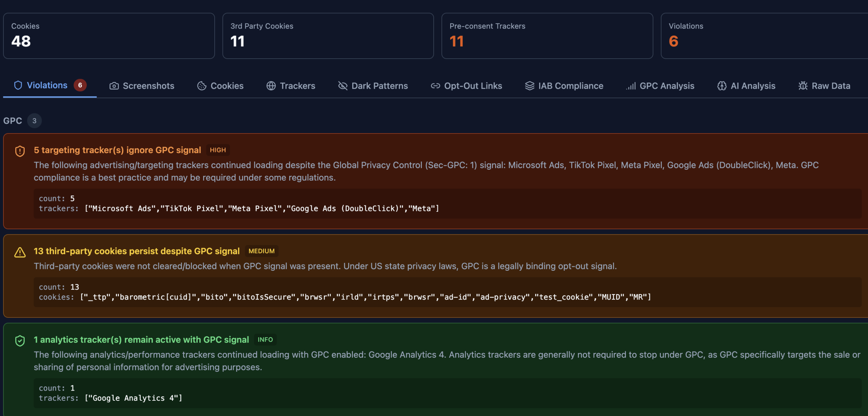Click the bug icon beside Raw Data
The image size is (868, 416).
(803, 86)
